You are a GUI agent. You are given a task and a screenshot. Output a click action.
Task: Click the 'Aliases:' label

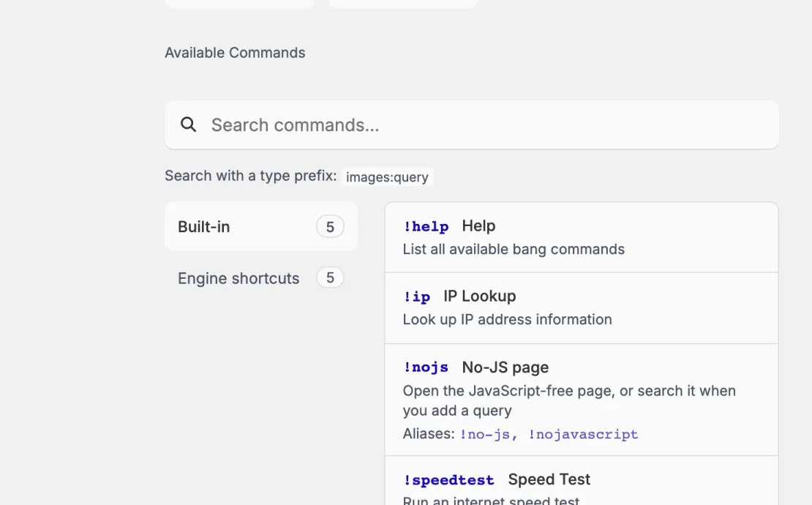point(429,433)
